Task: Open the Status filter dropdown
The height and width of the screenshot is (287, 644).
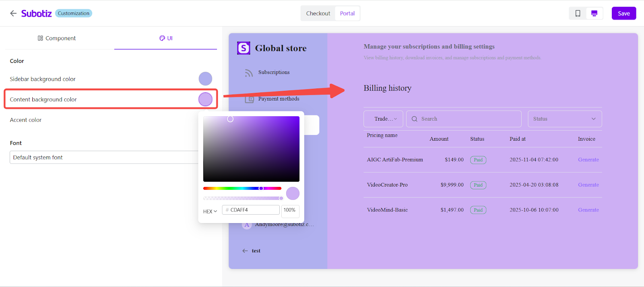Action: [564, 119]
